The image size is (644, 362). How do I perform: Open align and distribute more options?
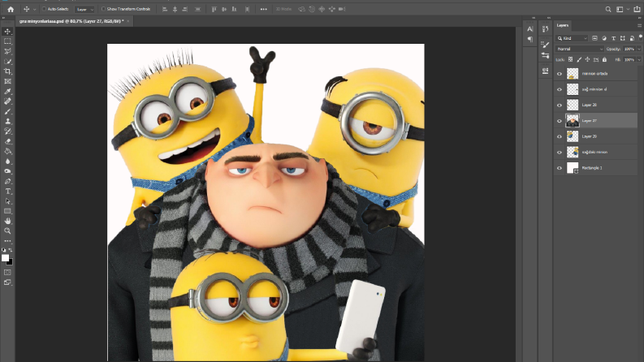pyautogui.click(x=264, y=9)
